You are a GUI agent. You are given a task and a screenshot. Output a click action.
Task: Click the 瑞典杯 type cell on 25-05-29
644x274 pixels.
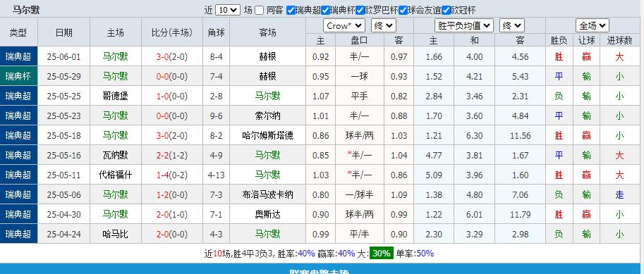(18, 76)
